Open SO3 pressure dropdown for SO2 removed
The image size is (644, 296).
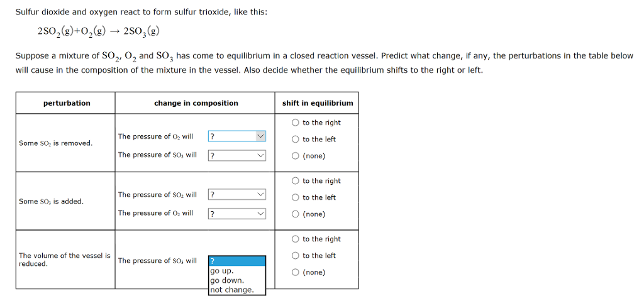pos(237,156)
